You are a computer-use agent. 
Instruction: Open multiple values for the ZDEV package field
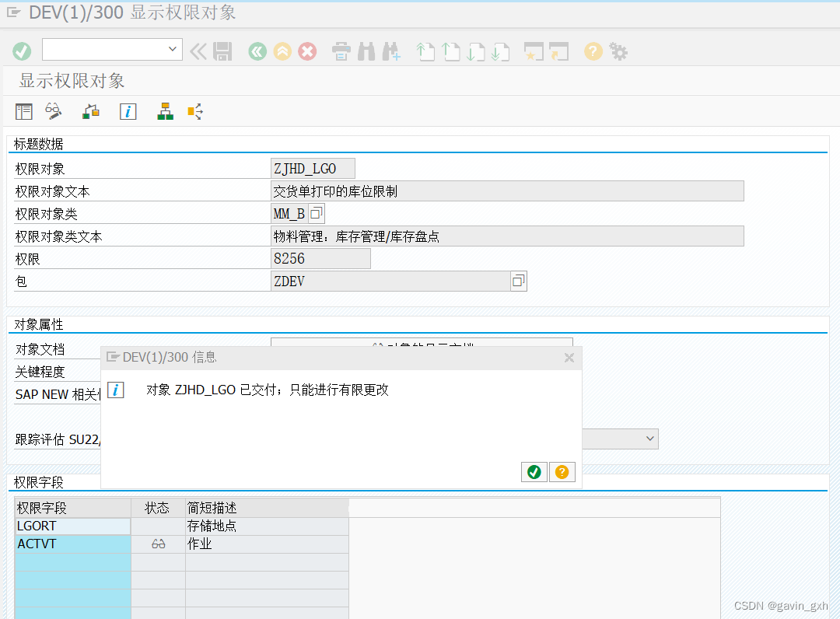click(x=518, y=281)
